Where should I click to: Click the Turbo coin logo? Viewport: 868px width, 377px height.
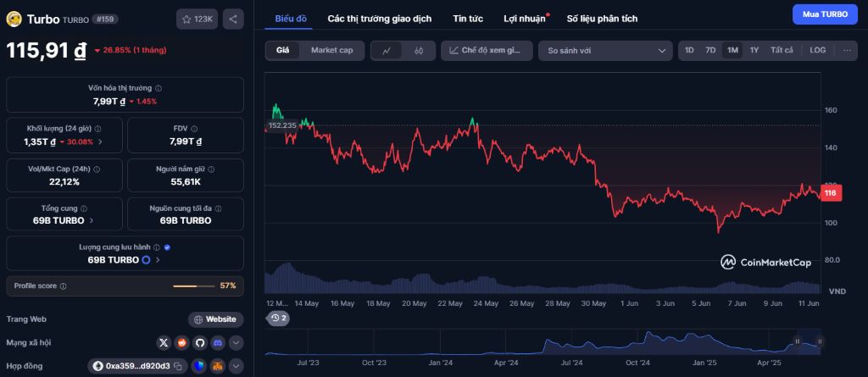(x=14, y=19)
